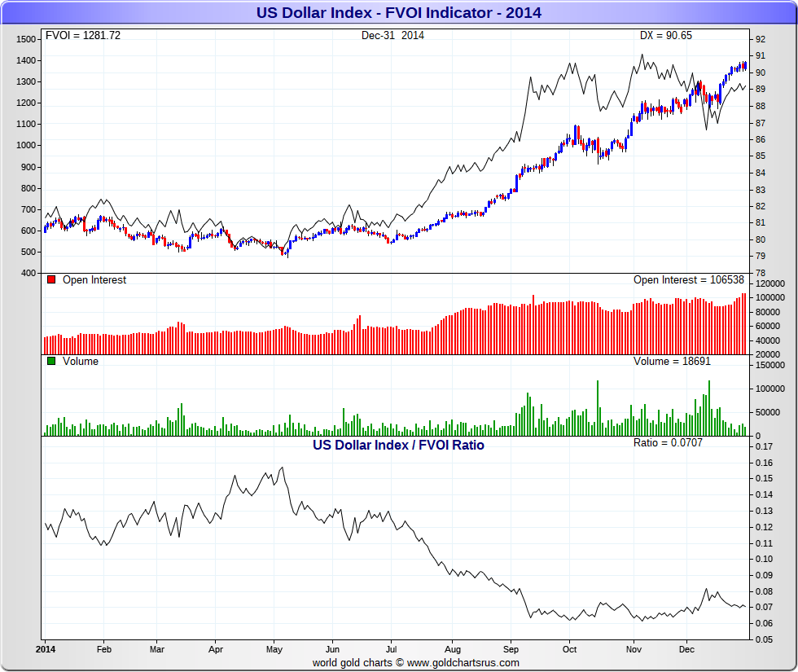Click the 0.10 ratio axis tick
This screenshot has width=798, height=672.
pos(765,559)
